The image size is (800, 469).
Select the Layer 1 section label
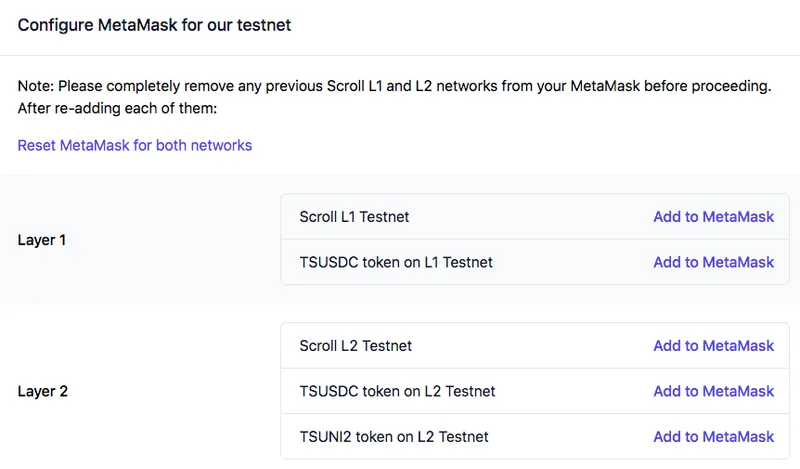pyautogui.click(x=42, y=240)
